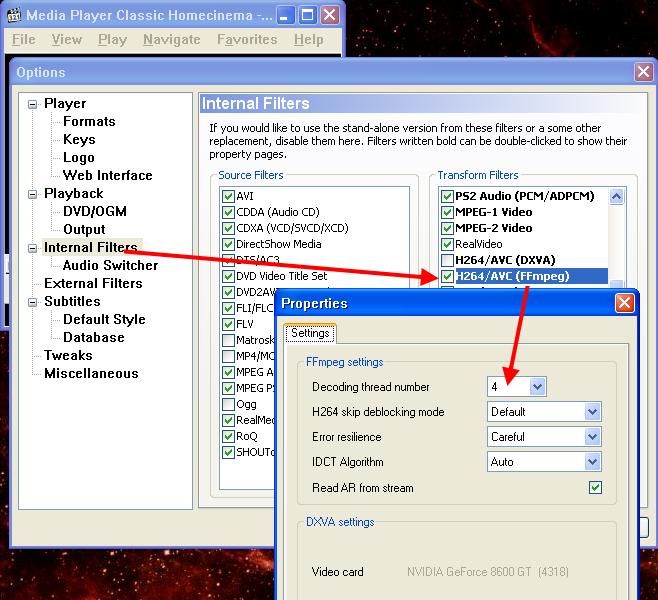Screen dimensions: 658x600
Task: Select Default Style in the options tree
Action: tap(104, 319)
